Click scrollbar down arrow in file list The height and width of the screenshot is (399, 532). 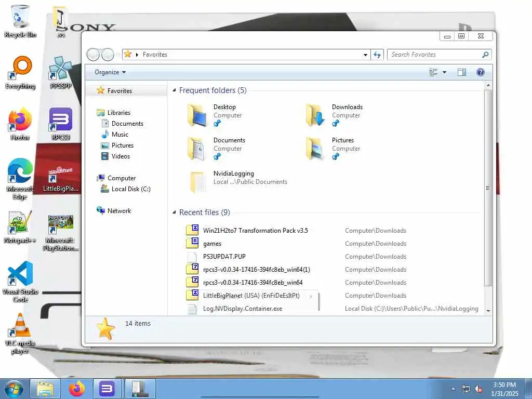click(488, 311)
